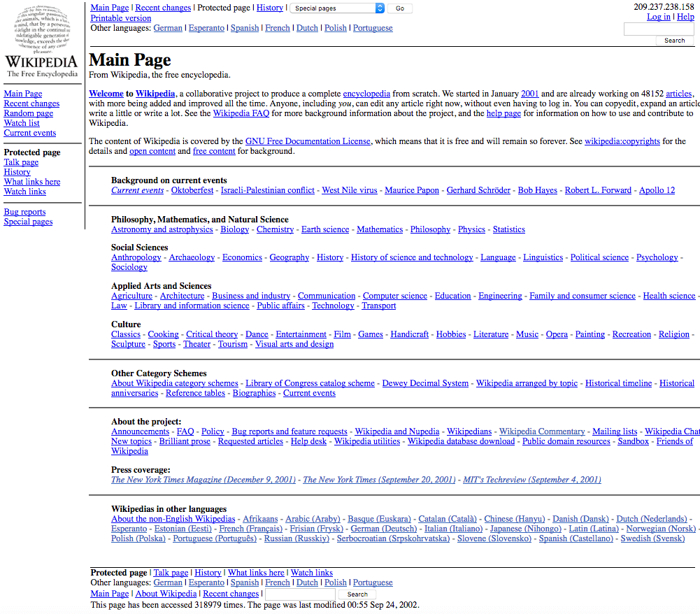The width and height of the screenshot is (700, 614).
Task: Select Recent changes in the left sidebar
Action: click(31, 103)
